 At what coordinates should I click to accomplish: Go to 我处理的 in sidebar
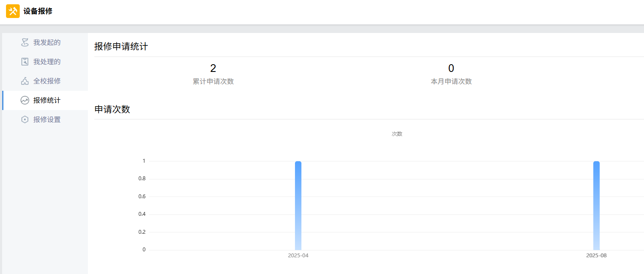click(47, 62)
